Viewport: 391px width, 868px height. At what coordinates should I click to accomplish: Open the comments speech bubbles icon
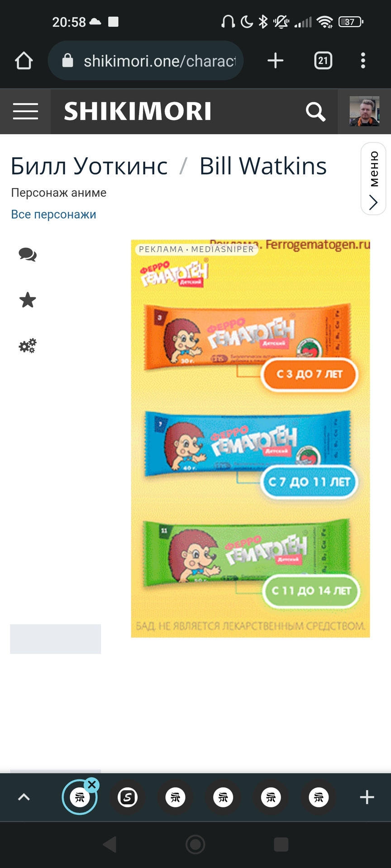click(28, 255)
